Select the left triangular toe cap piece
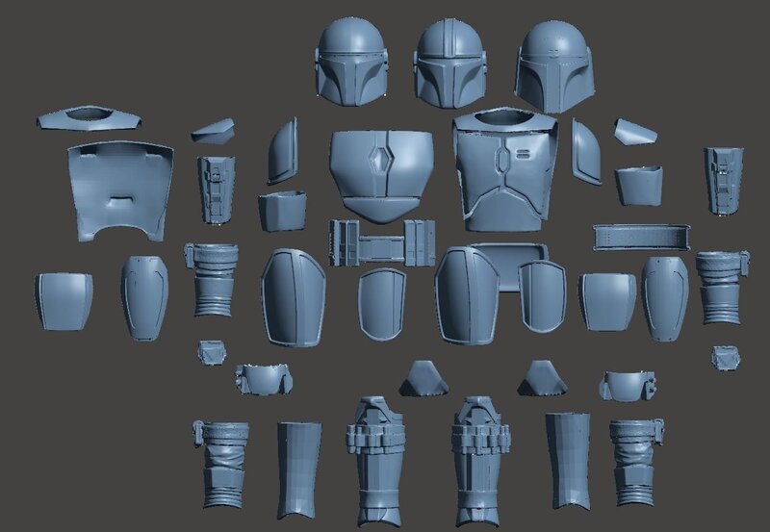Screen dimensions: 770x532 tap(424, 380)
